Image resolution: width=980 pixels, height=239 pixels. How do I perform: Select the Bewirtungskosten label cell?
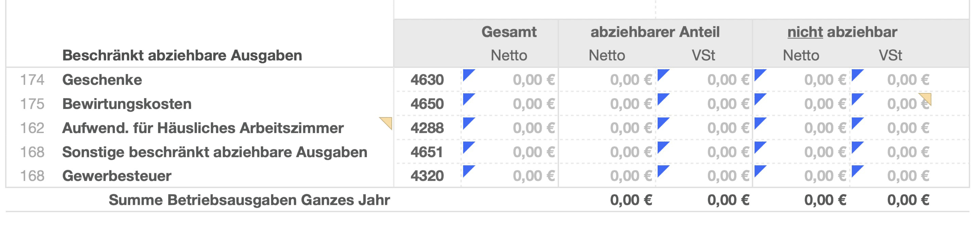point(127,104)
